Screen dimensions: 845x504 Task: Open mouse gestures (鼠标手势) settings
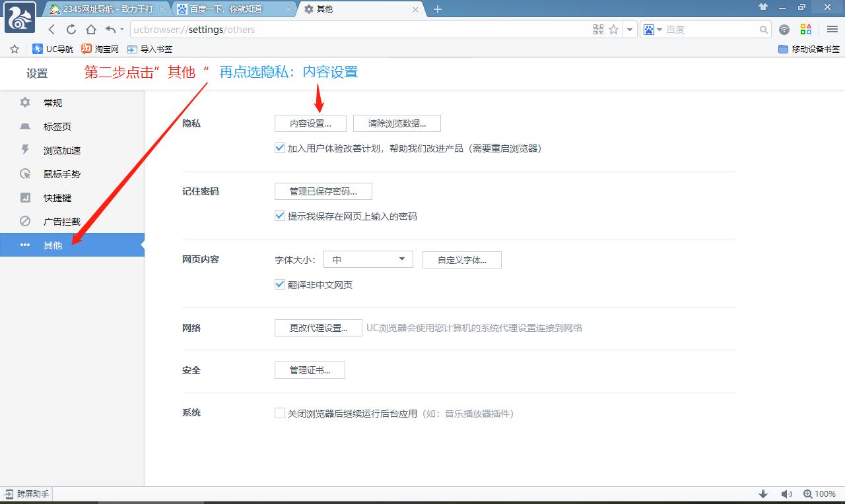point(61,173)
